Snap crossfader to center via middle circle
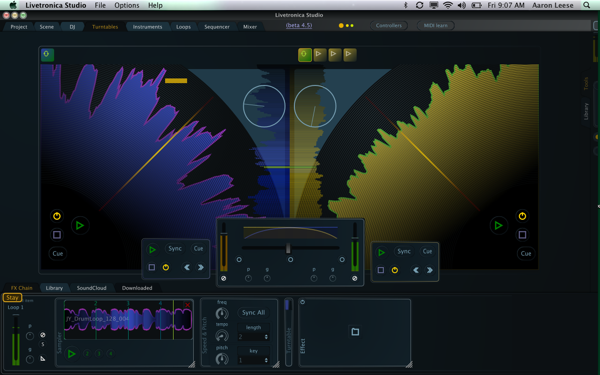 [290, 259]
